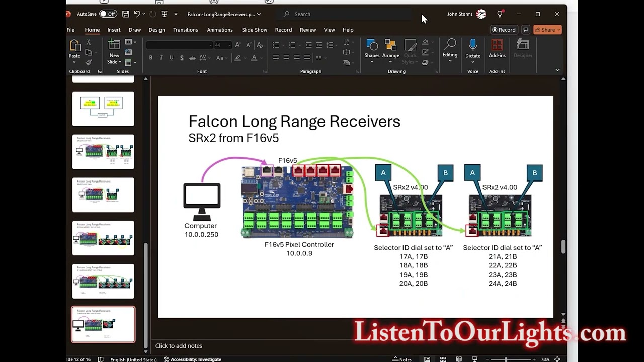Open the font size 44 dropdown

[229, 45]
